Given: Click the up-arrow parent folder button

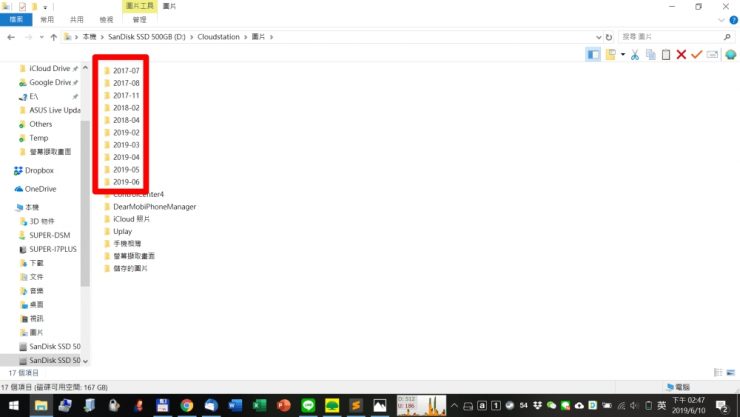Looking at the screenshot, I should pyautogui.click(x=53, y=37).
